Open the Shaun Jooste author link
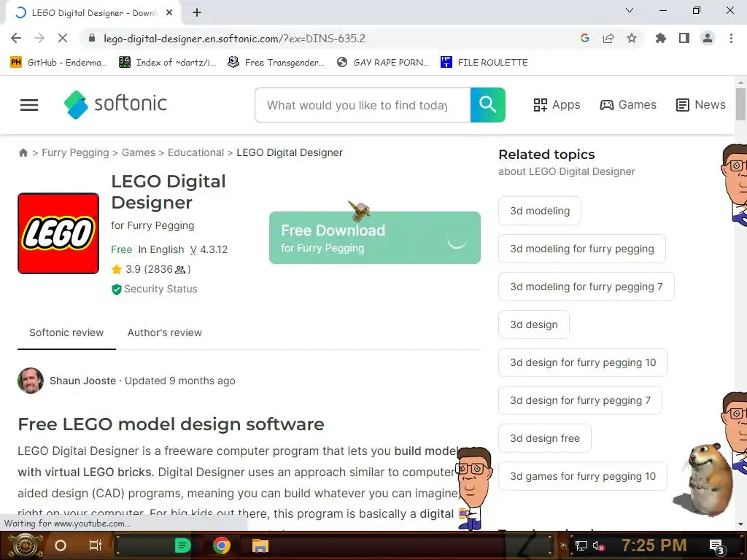 click(82, 381)
